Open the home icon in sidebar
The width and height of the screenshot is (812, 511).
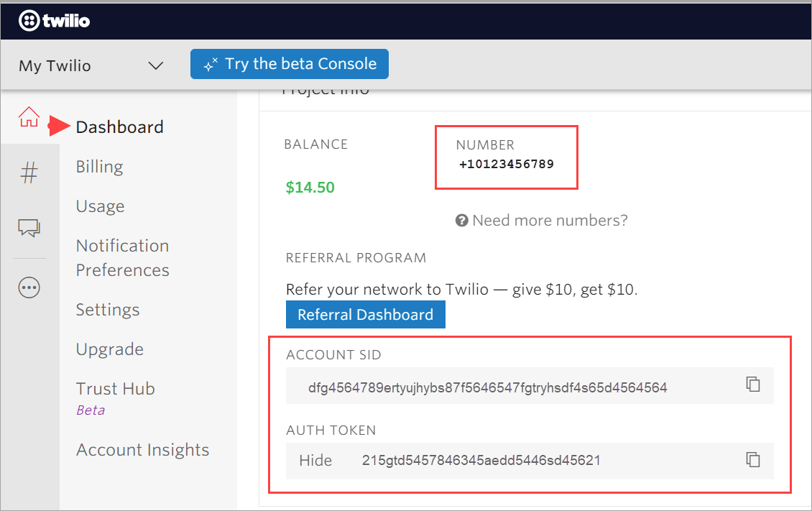click(29, 117)
